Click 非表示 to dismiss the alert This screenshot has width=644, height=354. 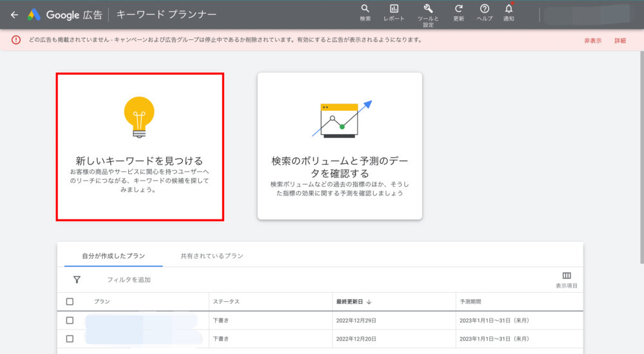pyautogui.click(x=592, y=40)
